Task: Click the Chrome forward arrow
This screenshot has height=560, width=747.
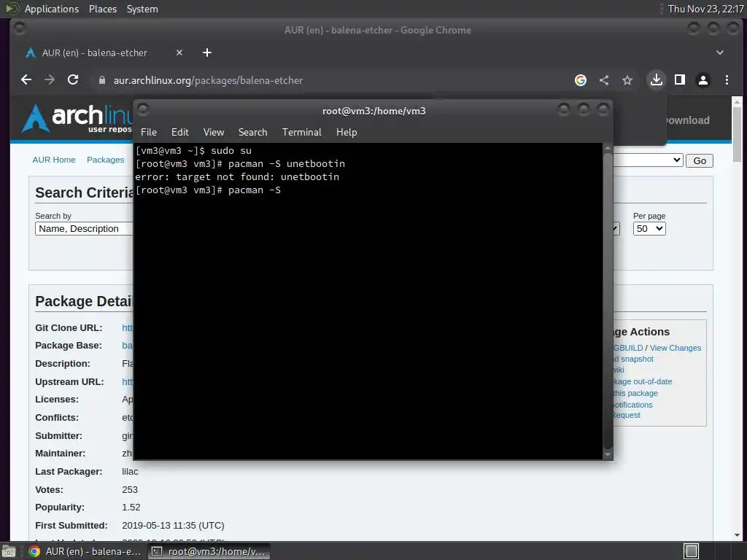Action: [50, 80]
